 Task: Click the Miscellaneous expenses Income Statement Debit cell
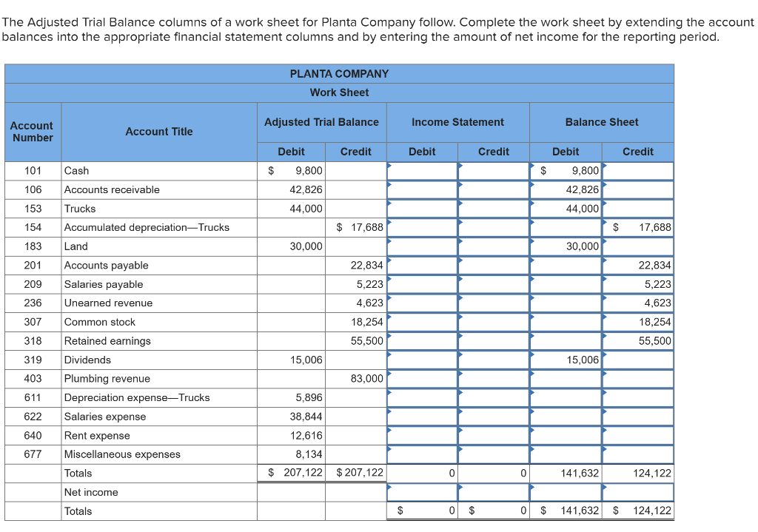[x=422, y=454]
